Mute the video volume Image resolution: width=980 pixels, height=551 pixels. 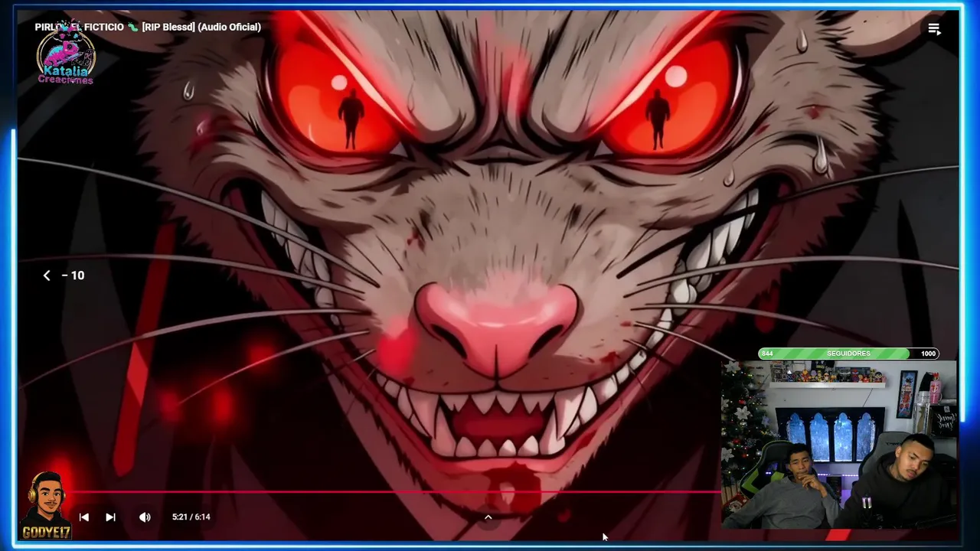(145, 517)
